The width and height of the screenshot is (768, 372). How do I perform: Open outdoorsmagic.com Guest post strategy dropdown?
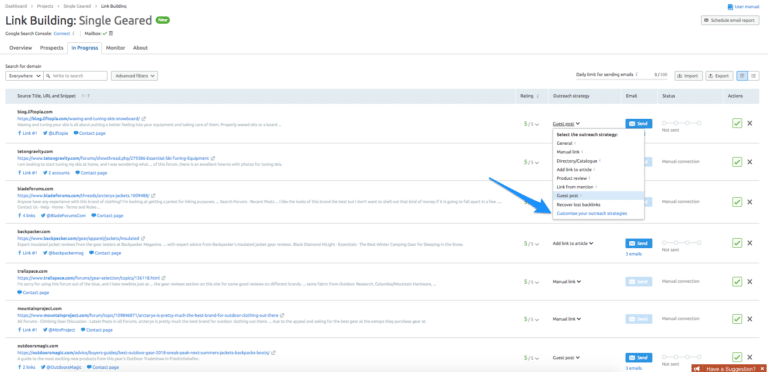pos(566,357)
